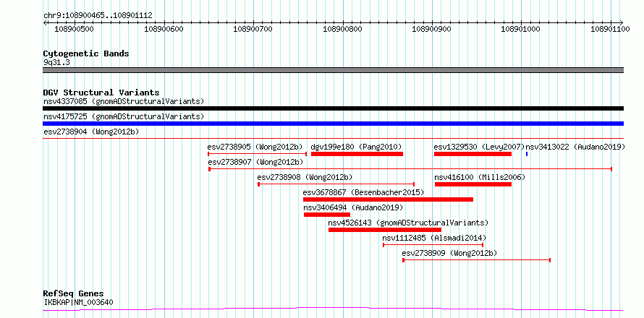Click the IKBKAP|NM_003640 gene label
644x318 pixels.
78,302
